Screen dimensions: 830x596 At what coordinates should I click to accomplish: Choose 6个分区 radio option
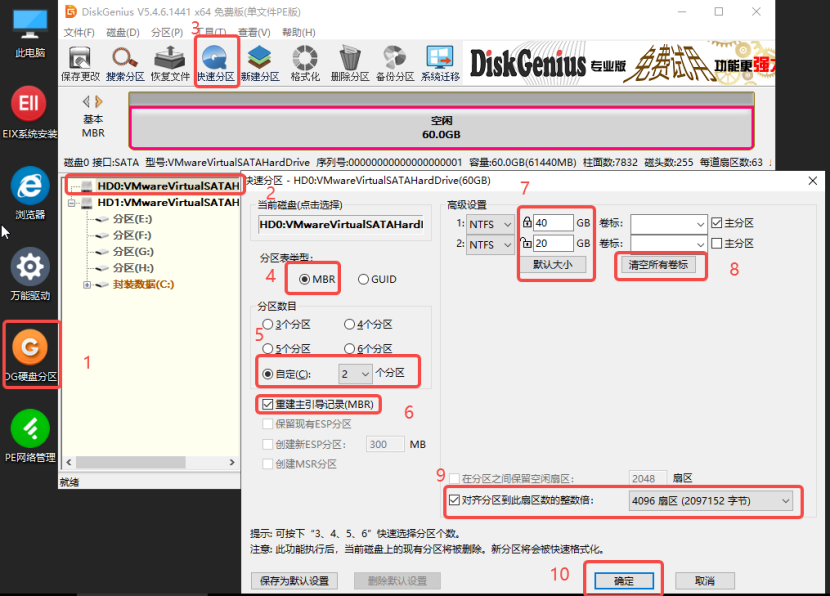[x=368, y=348]
